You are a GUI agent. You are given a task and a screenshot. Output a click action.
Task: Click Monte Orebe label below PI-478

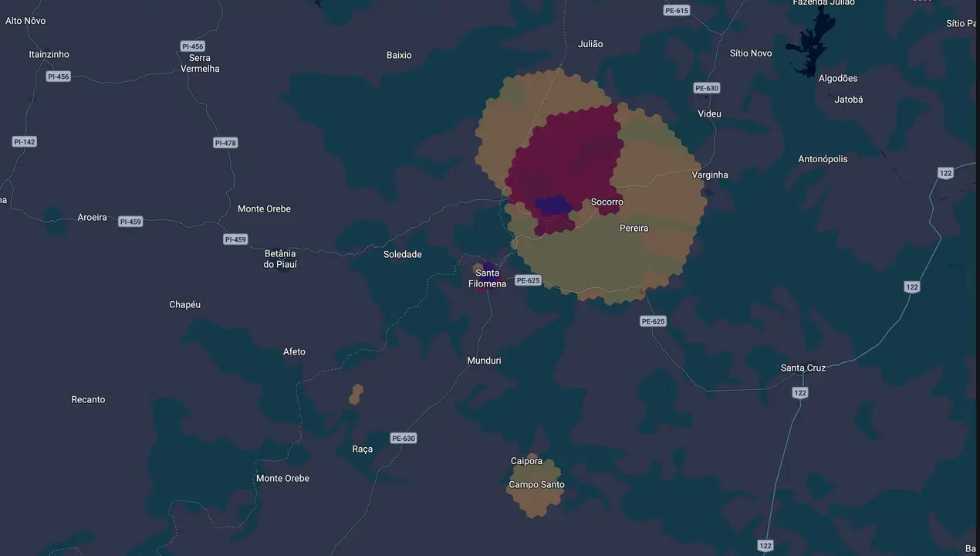pyautogui.click(x=264, y=209)
